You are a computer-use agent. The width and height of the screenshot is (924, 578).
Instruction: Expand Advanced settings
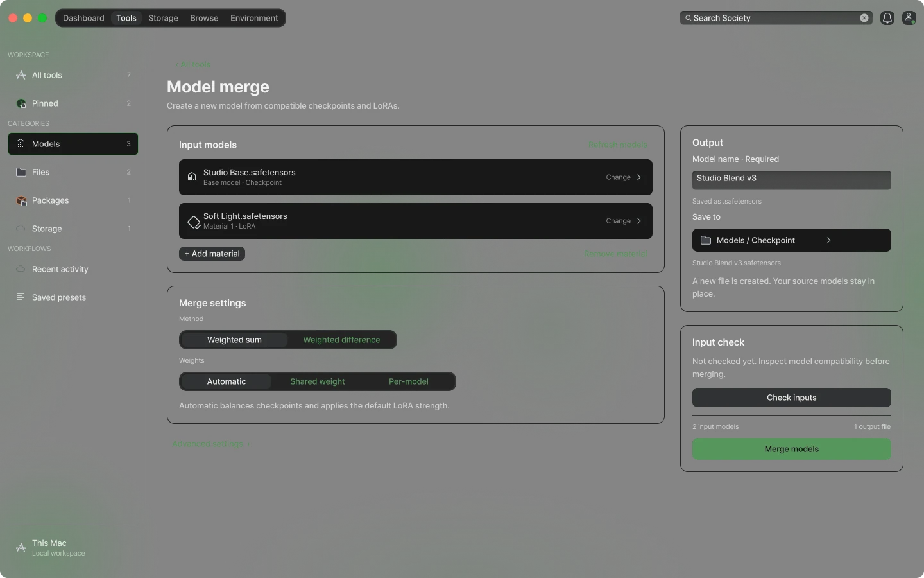210,444
